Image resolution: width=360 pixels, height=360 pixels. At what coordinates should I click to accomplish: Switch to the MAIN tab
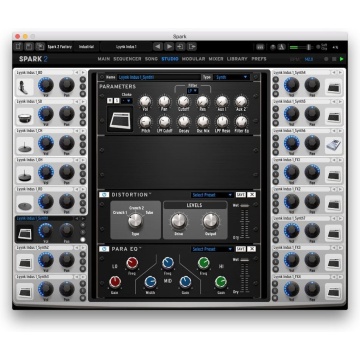click(x=104, y=59)
